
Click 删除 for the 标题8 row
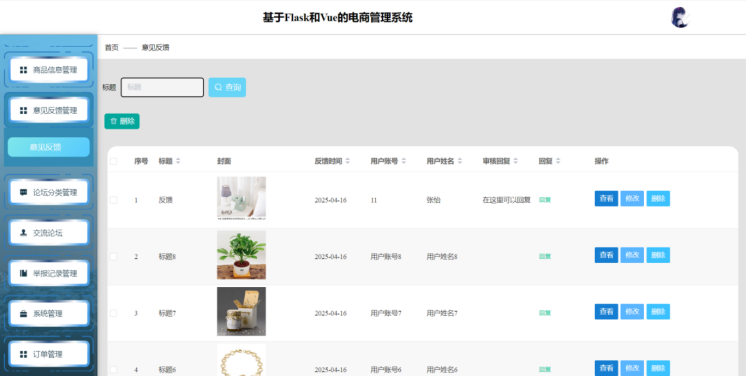tap(658, 255)
